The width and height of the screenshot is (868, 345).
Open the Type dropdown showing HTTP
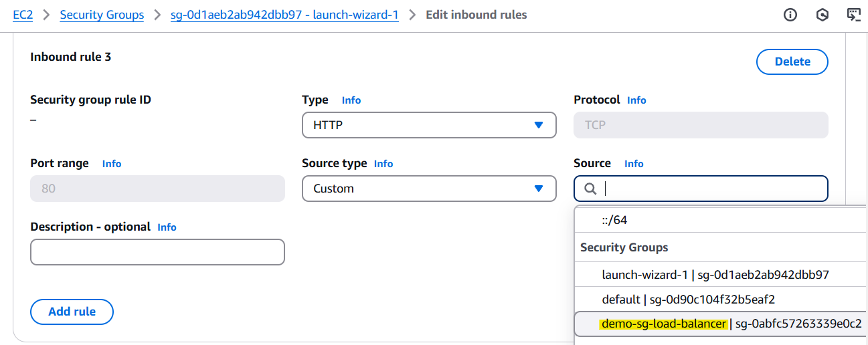429,125
